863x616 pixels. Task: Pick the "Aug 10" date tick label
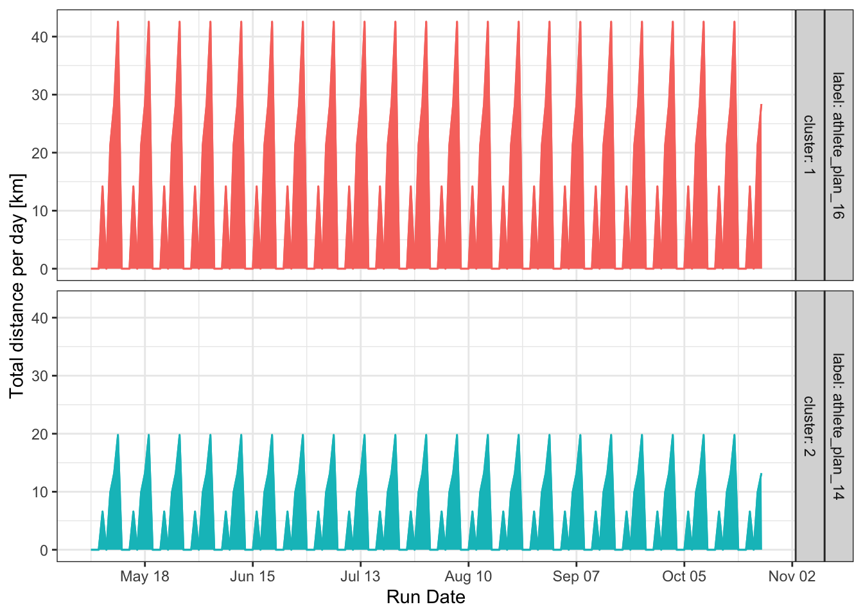(468, 576)
